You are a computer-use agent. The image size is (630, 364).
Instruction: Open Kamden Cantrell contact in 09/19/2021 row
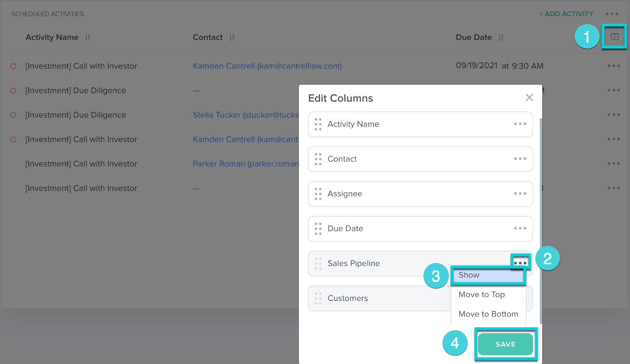267,66
